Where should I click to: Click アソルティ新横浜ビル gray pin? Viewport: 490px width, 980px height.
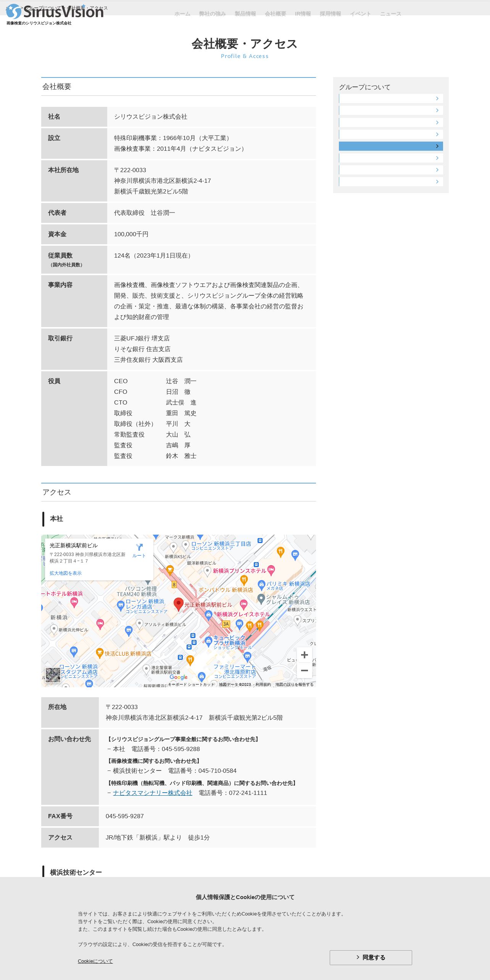point(140,624)
